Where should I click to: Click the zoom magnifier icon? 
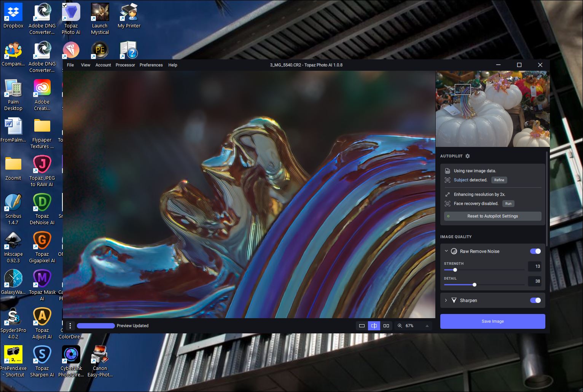(400, 326)
